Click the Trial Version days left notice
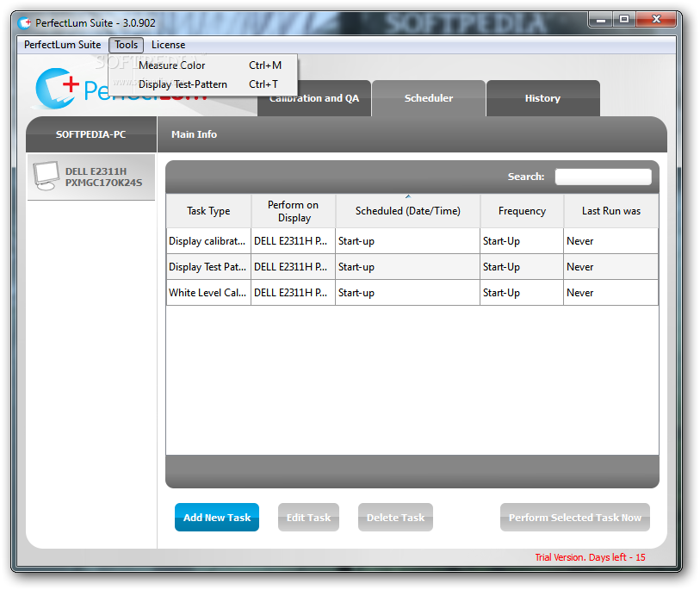Viewport: 700px width, 590px height. pos(590,557)
